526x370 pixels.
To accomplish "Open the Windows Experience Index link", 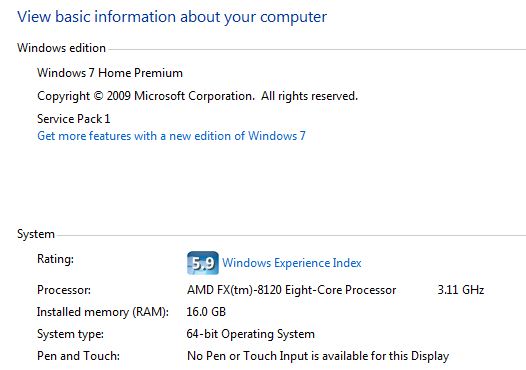I will tap(292, 263).
